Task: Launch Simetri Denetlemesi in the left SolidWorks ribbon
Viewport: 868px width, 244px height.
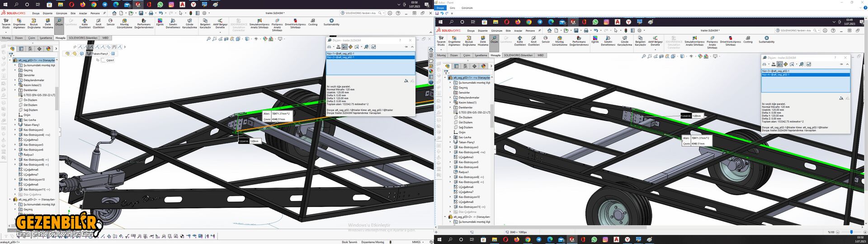Action: point(173,23)
